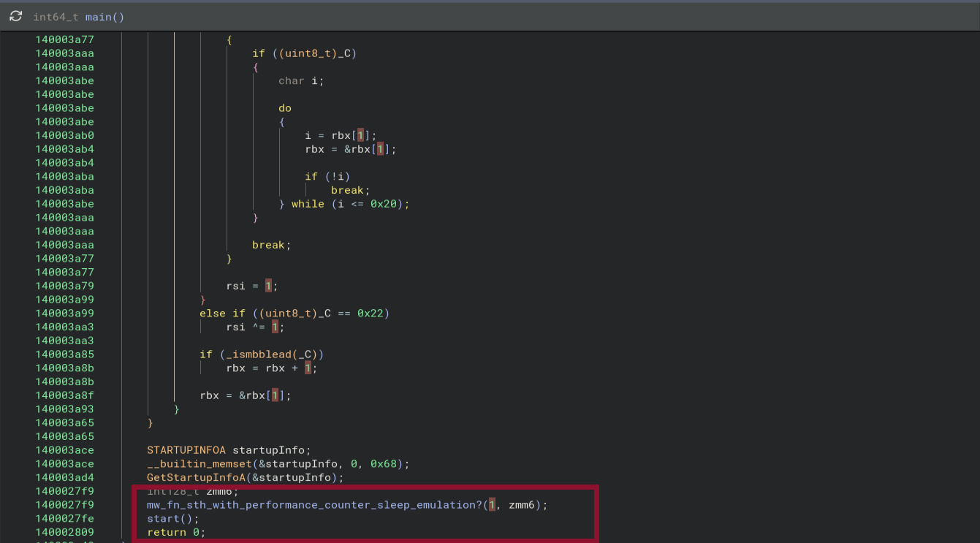Jump to the start() function call
This screenshot has height=543, width=980.
pyautogui.click(x=164, y=519)
